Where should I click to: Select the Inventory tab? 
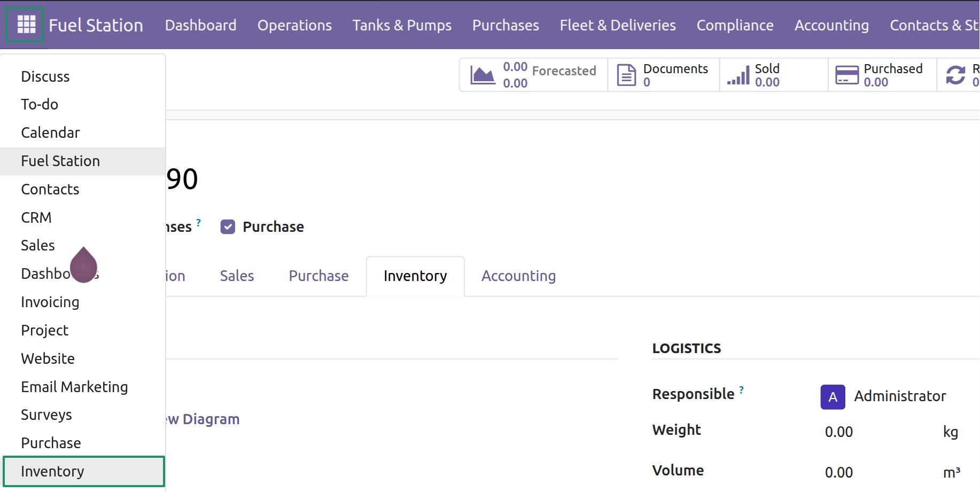click(x=415, y=276)
